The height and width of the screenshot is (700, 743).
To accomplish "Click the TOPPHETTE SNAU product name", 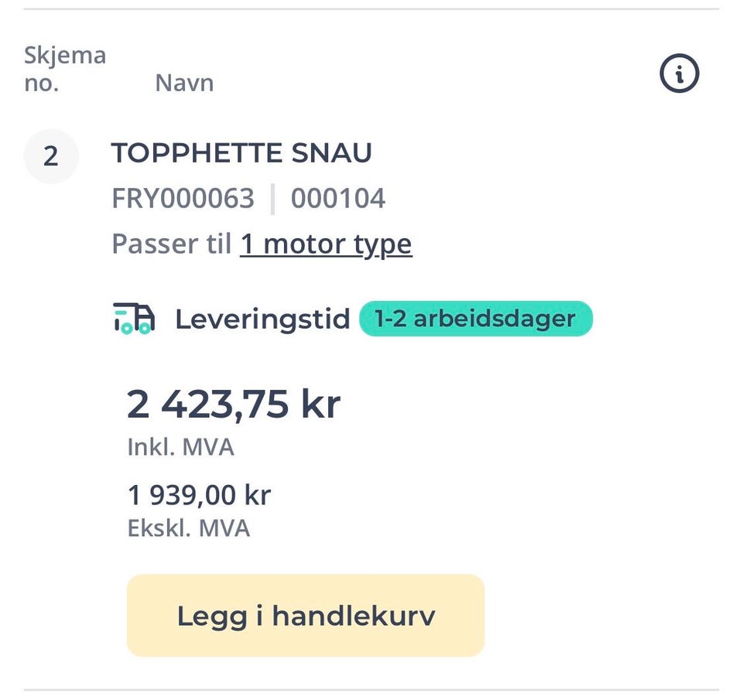I will coord(241,153).
